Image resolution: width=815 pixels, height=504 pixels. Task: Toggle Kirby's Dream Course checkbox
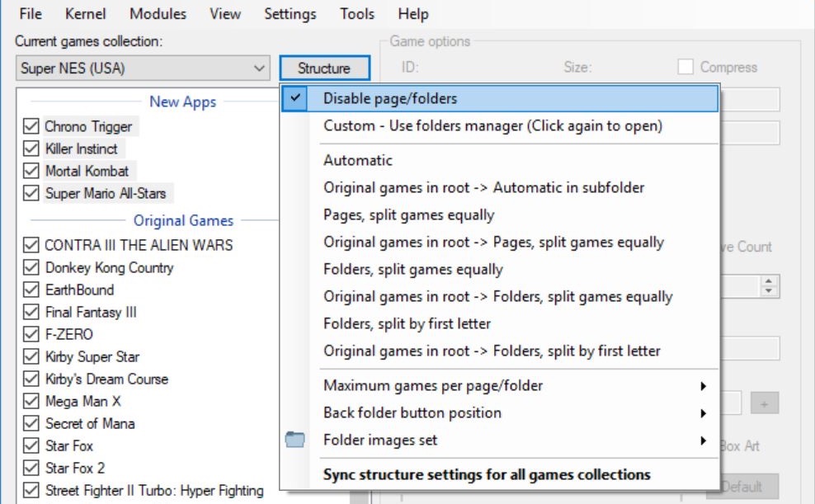pos(31,379)
